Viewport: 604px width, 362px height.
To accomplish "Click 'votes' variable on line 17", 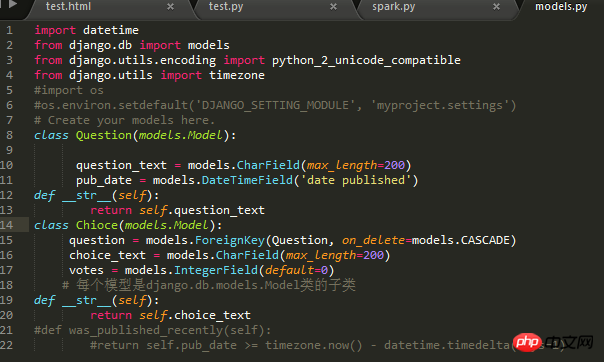I will coord(86,270).
